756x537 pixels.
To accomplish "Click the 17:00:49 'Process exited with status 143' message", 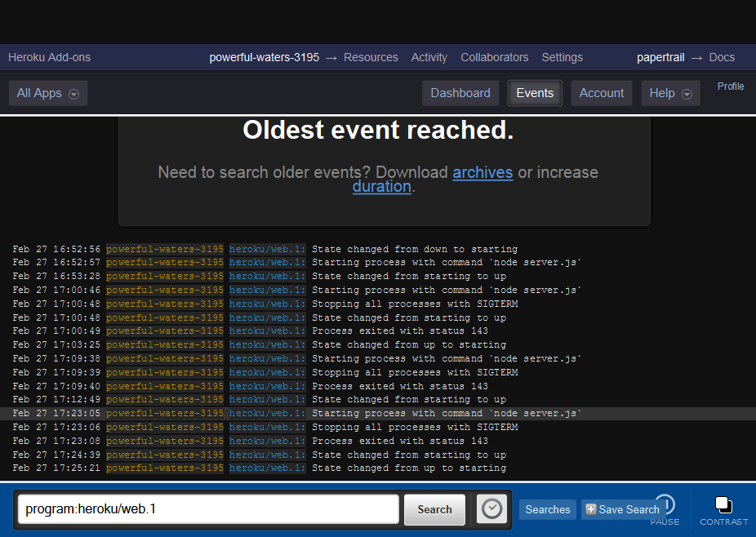I will (x=400, y=331).
